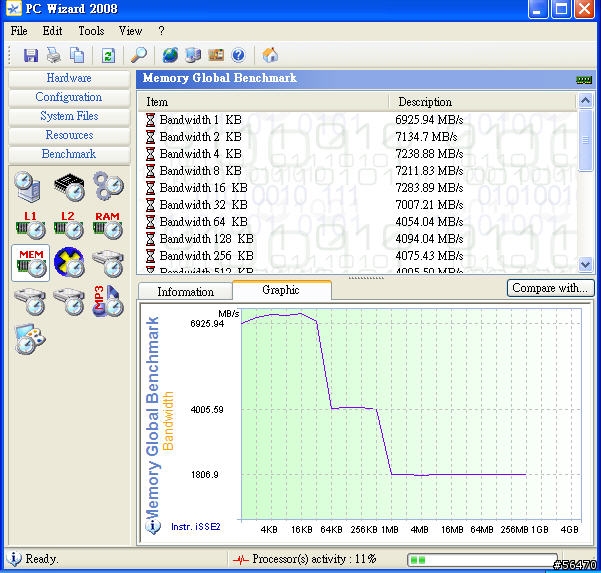Click the Home house icon
Screen dimensions: 601x573
click(270, 55)
